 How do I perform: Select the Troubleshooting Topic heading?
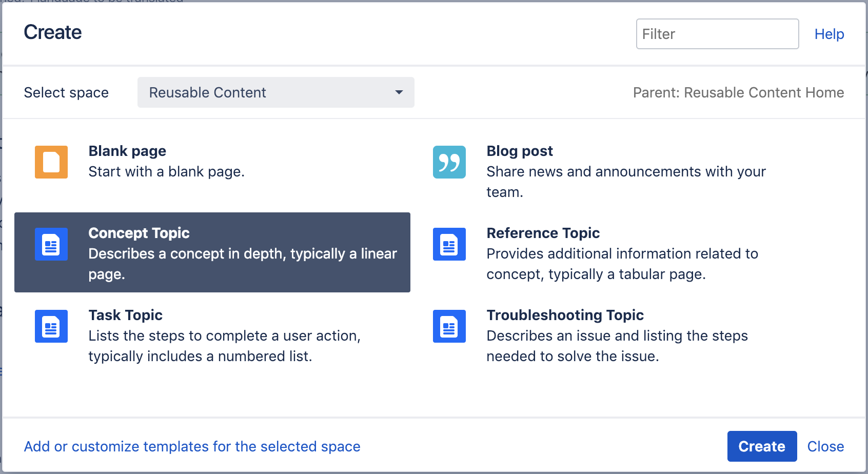point(565,315)
